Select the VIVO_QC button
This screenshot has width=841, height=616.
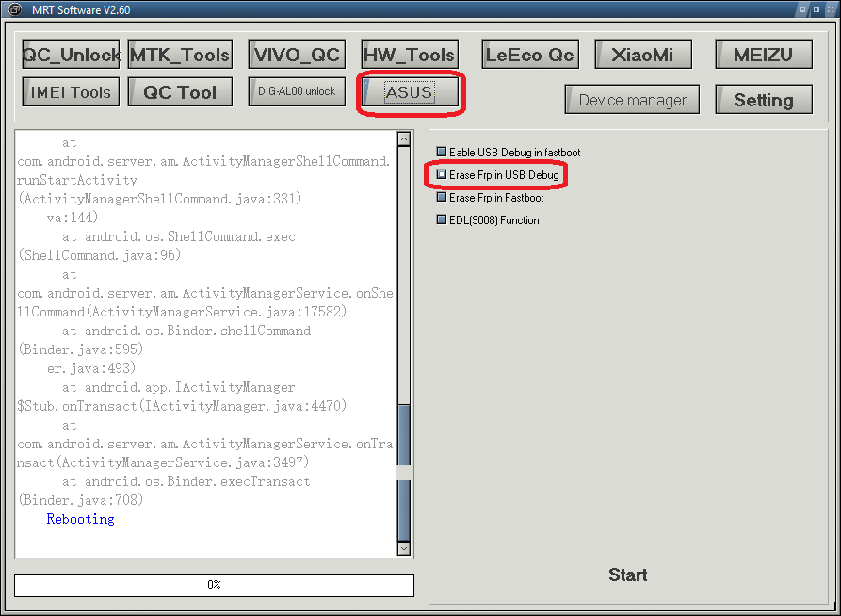pos(297,55)
